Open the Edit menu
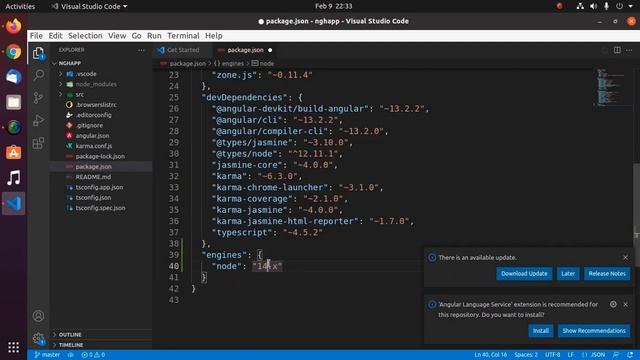The width and height of the screenshot is (640, 360). point(55,36)
